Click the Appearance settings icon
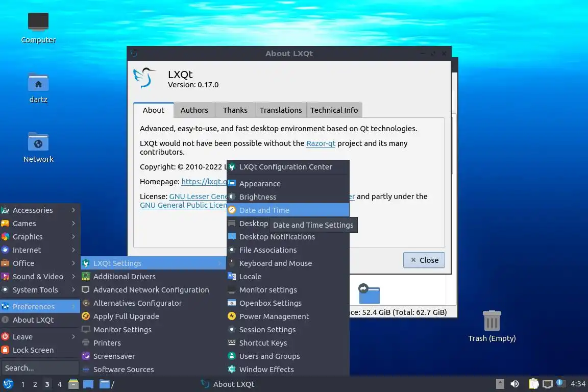The image size is (588, 392). pyautogui.click(x=232, y=183)
